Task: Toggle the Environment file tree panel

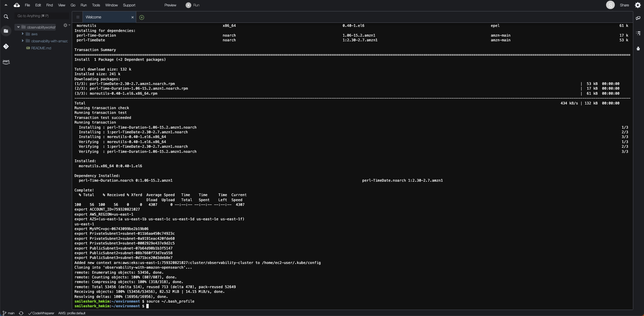Action: point(6,31)
